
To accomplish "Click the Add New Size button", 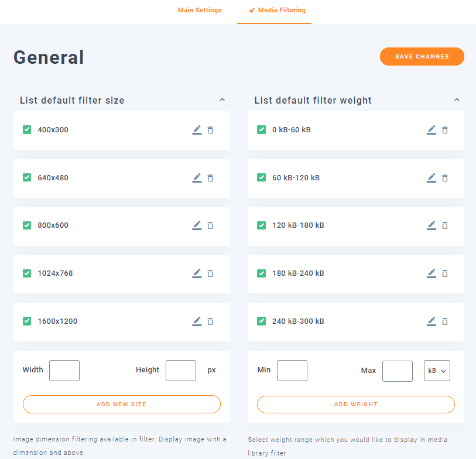I will pos(121,405).
